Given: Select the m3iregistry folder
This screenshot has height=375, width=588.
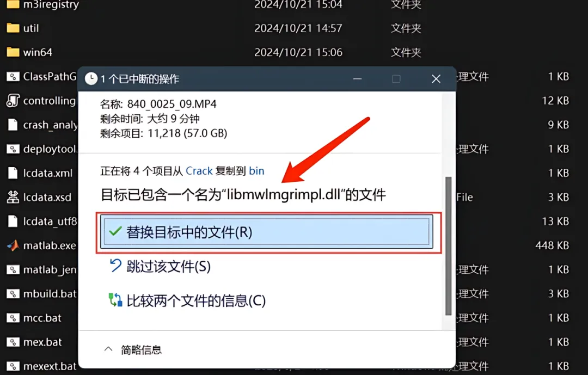Looking at the screenshot, I should pos(43,5).
